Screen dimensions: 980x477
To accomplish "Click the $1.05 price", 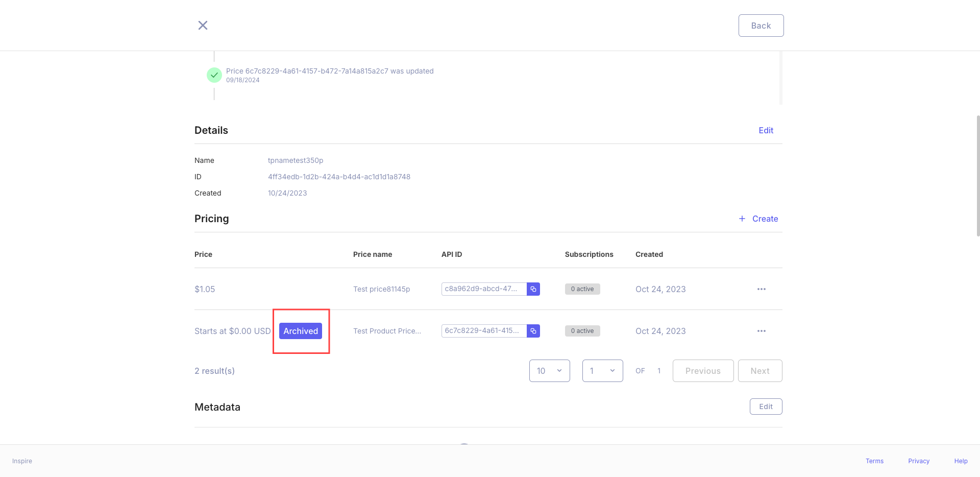I will coord(205,289).
